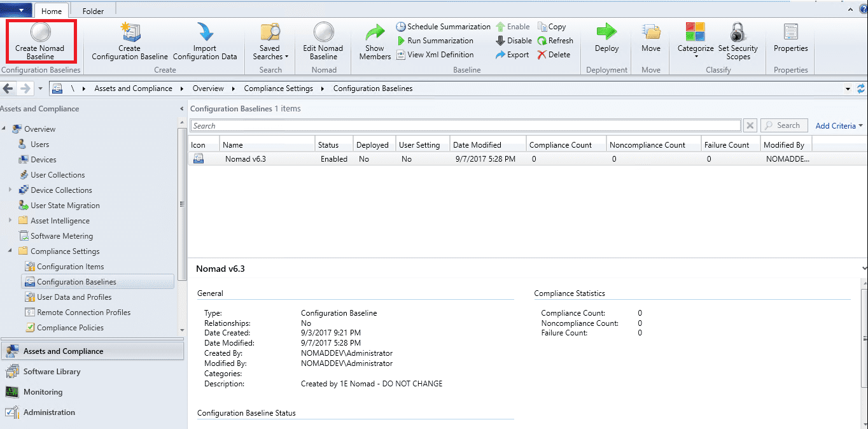
Task: Select Remote Connection Profiles node
Action: (84, 313)
